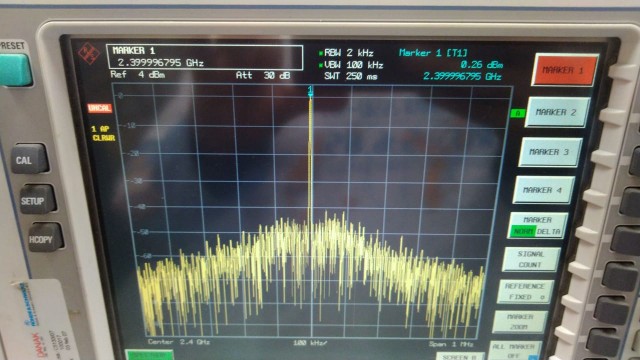Click the 1 AP CLRWR trace label
Viewport: 640px width, 360px height.
(103, 133)
